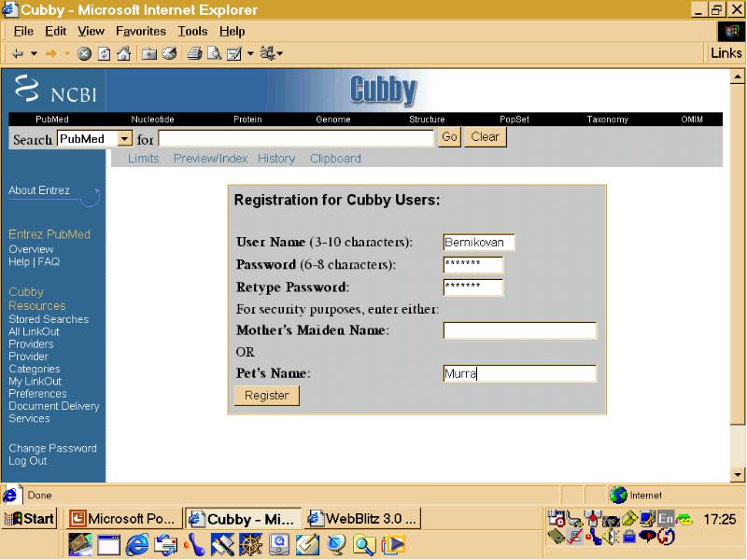Screen dimensions: 747x560
Task: Open the OMIM link in the black bar
Action: [692, 119]
